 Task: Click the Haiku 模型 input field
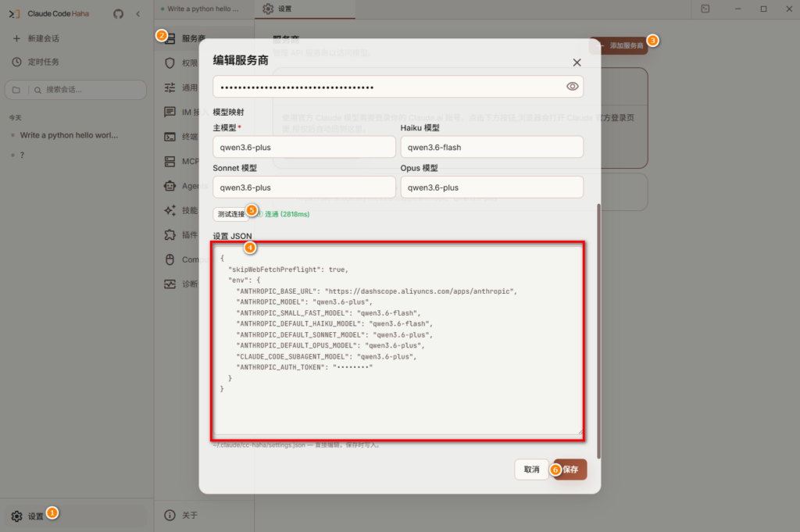(x=492, y=147)
